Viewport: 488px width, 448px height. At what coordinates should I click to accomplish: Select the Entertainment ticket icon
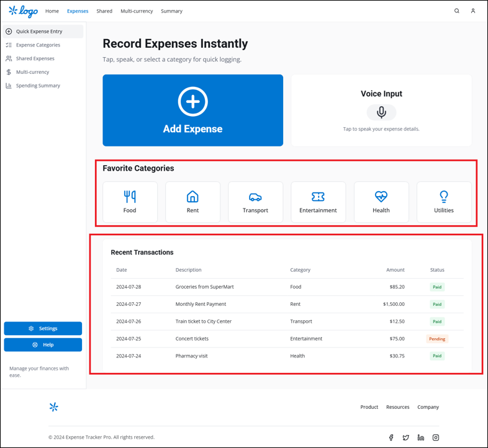click(x=318, y=197)
